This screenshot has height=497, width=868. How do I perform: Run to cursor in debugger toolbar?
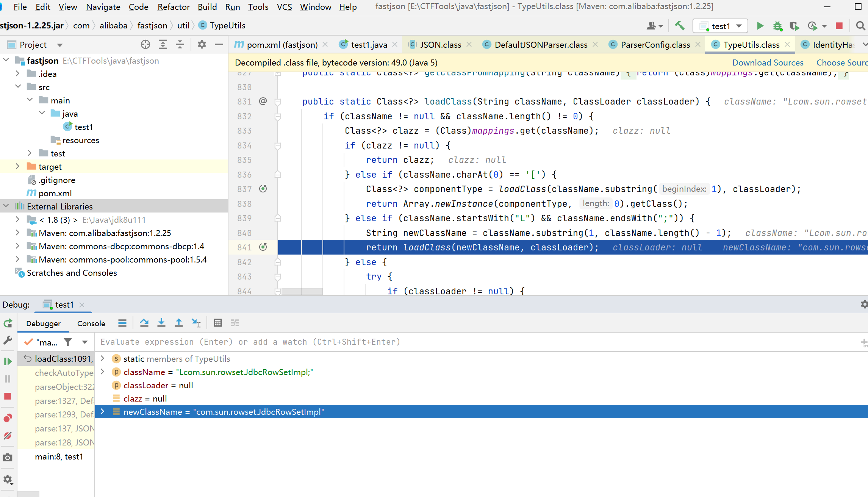point(196,323)
